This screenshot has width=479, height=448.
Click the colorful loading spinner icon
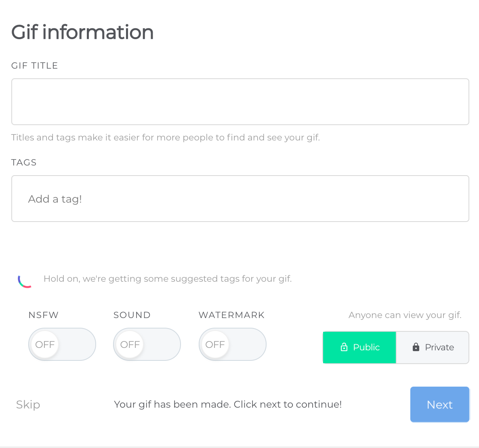pos(25,281)
